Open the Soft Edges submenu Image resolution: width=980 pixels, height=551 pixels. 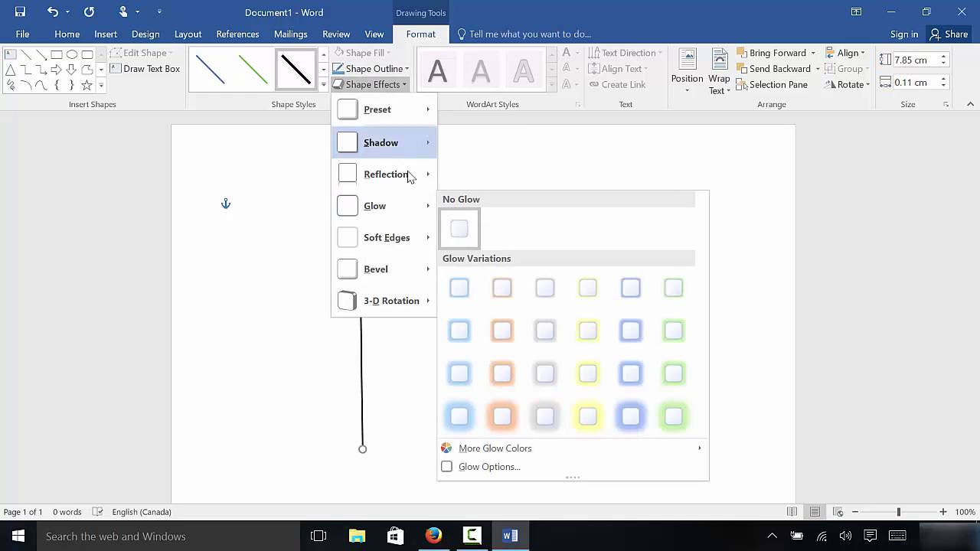pos(384,237)
